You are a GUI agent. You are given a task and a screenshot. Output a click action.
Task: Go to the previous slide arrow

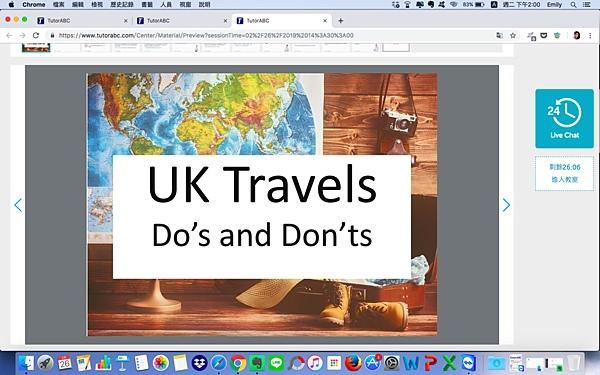[18, 205]
